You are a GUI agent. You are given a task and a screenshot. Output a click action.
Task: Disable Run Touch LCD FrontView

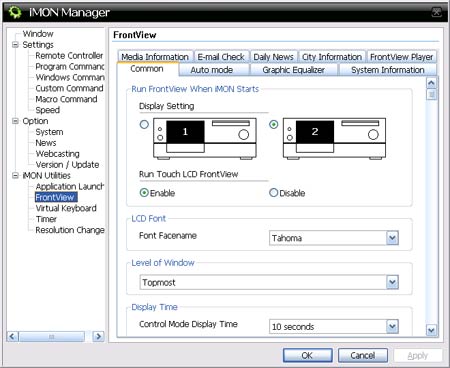[273, 193]
